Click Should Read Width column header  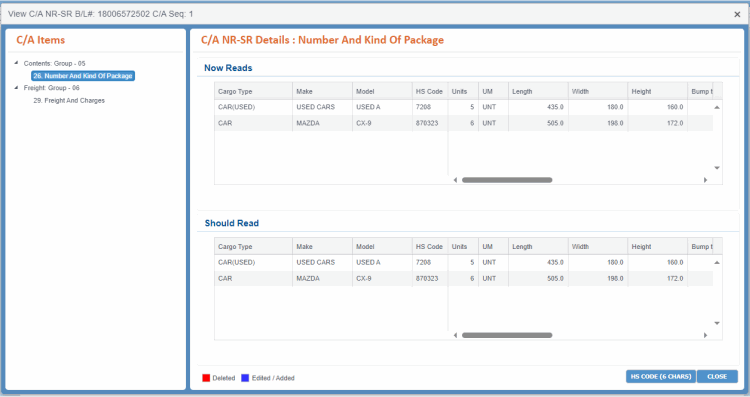point(598,246)
